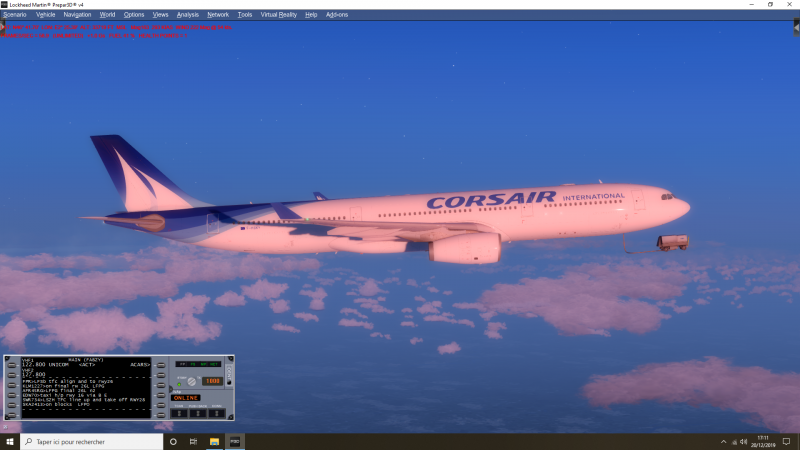Select message 'KLM1227>on final' line
Screen dimensions: 800x450
click(64, 386)
